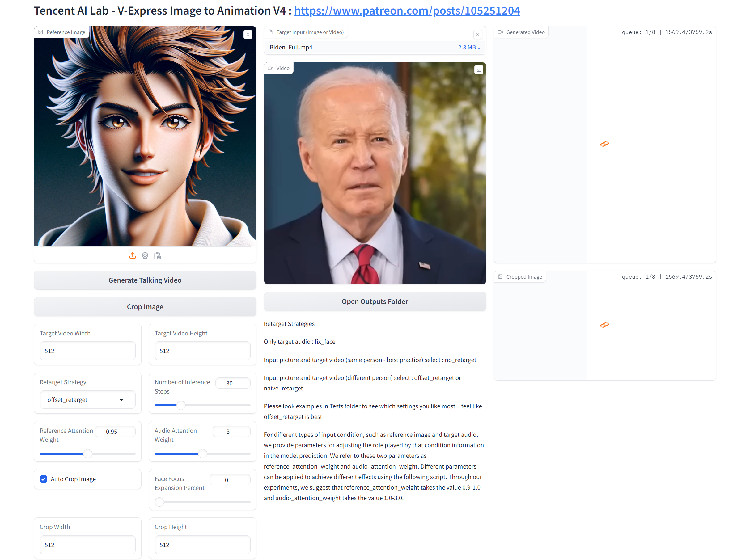Click the webcam capture icon
Screen dimensions: 741x560
(145, 256)
